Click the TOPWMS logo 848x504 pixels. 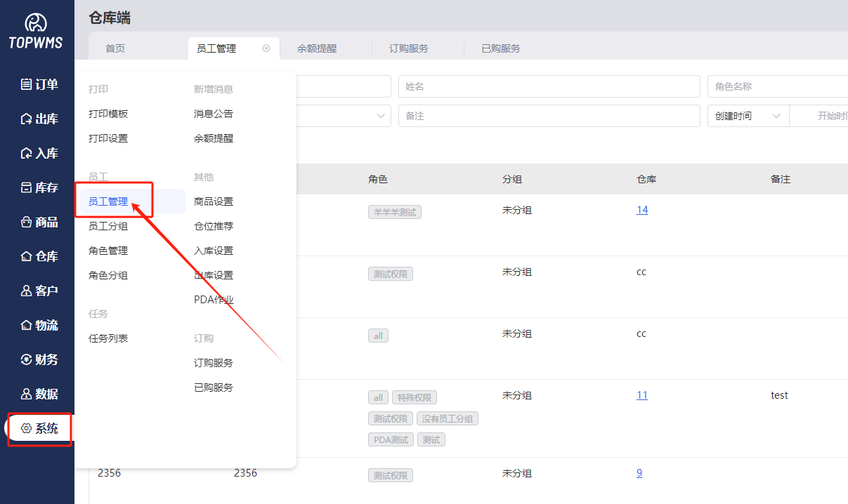[x=36, y=32]
